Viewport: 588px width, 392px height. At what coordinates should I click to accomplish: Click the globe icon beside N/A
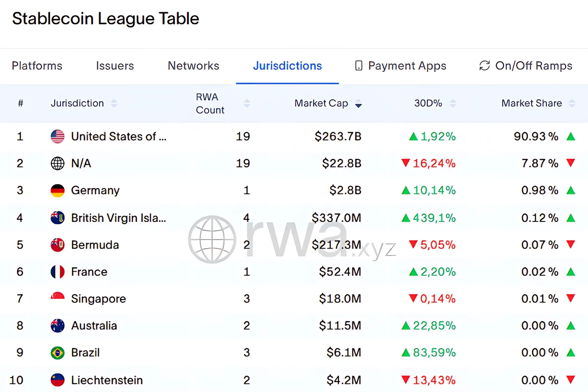pos(58,163)
